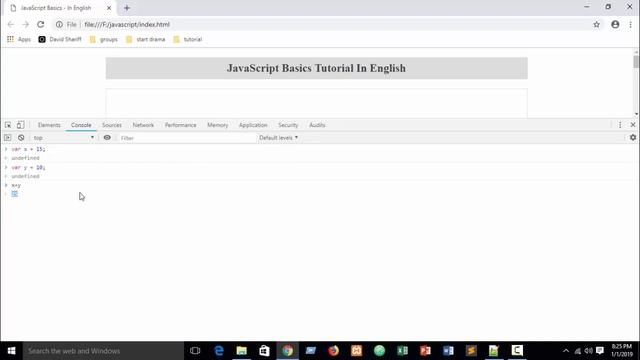Click the page scrollbar down arrow
Viewport: 640px width, 360px height.
click(x=636, y=114)
